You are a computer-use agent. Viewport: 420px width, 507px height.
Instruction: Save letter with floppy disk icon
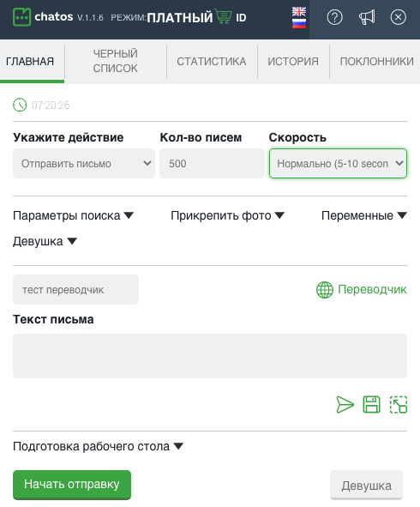pos(371,405)
